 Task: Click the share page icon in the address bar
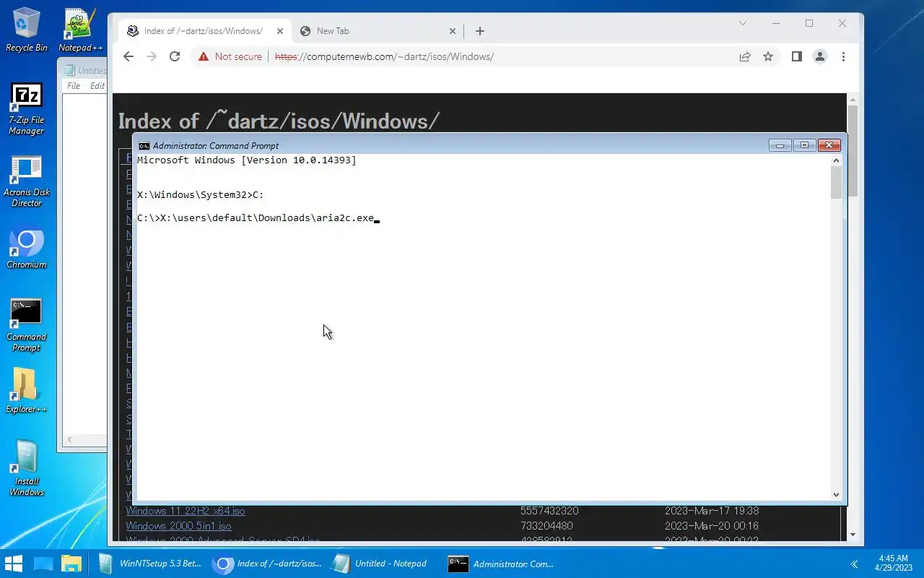(744, 56)
